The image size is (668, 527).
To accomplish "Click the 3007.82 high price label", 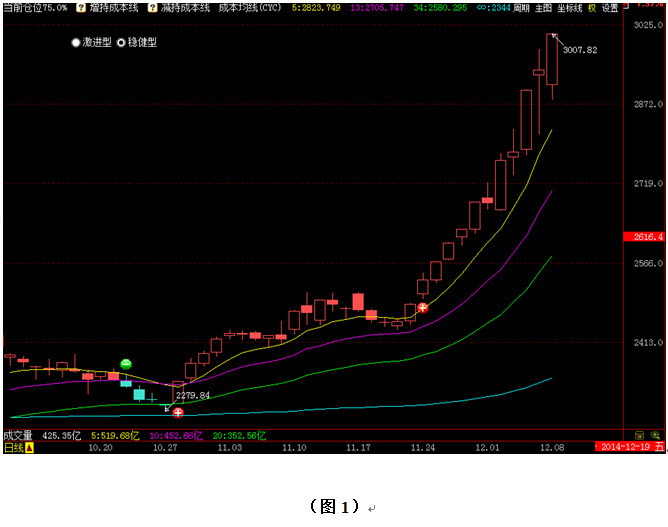I will (x=580, y=49).
